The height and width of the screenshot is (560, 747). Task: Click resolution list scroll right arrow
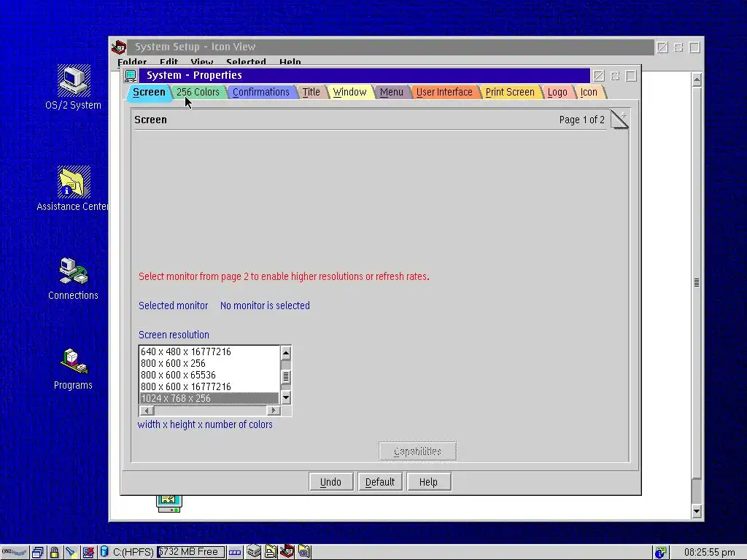coord(274,411)
